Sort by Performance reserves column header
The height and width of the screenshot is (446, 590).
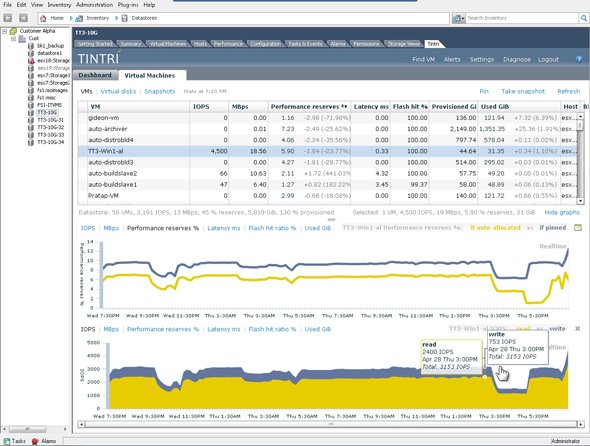[309, 107]
